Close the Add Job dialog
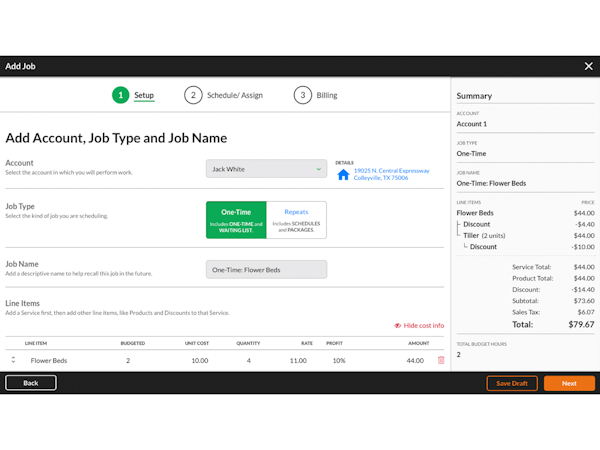Viewport: 600px width, 450px height. [x=589, y=66]
